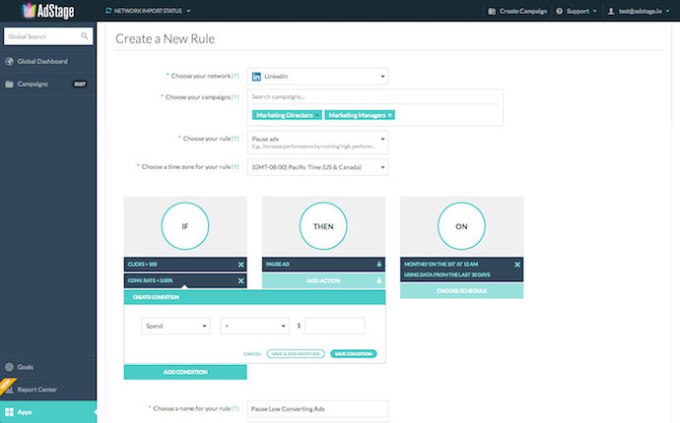The height and width of the screenshot is (423, 680).
Task: Click the Support help icon
Action: 559,11
